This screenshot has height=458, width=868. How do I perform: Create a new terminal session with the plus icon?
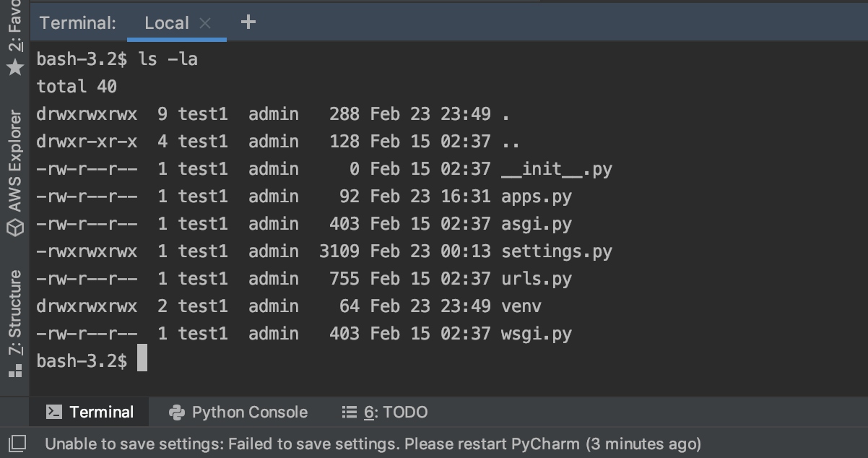(x=248, y=22)
